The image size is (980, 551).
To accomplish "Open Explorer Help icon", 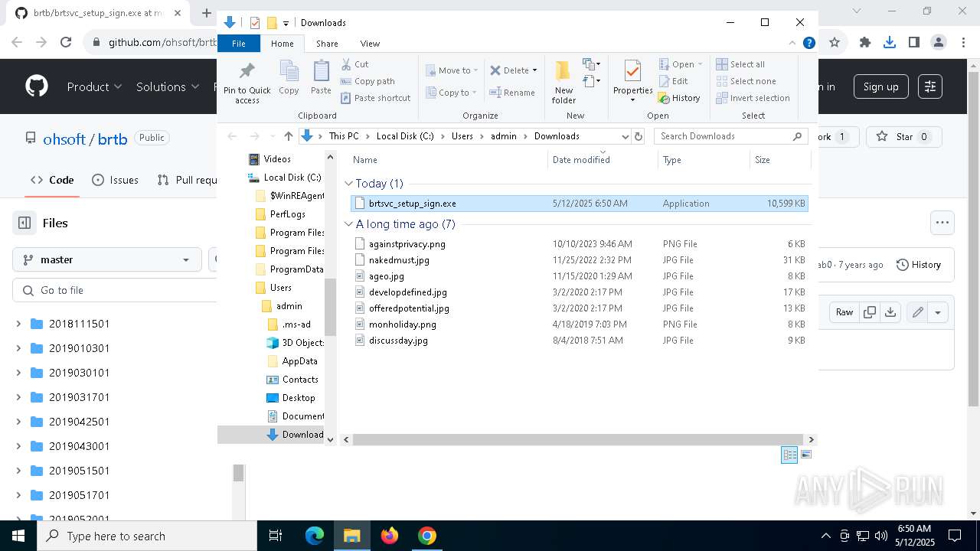I will point(808,44).
